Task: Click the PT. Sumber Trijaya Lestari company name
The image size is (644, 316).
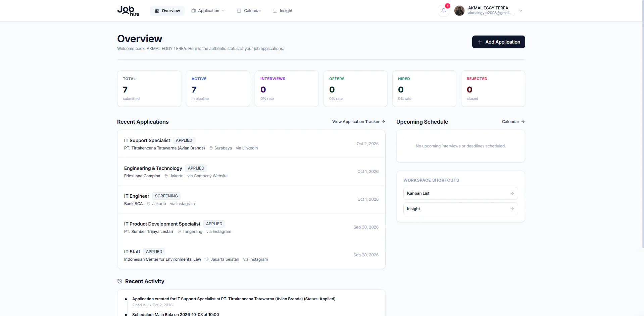Action: (149, 232)
